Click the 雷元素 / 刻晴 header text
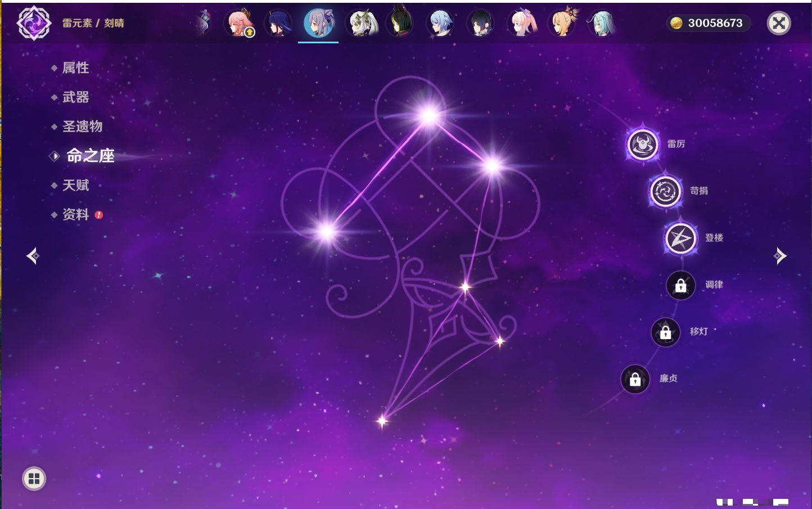 93,23
